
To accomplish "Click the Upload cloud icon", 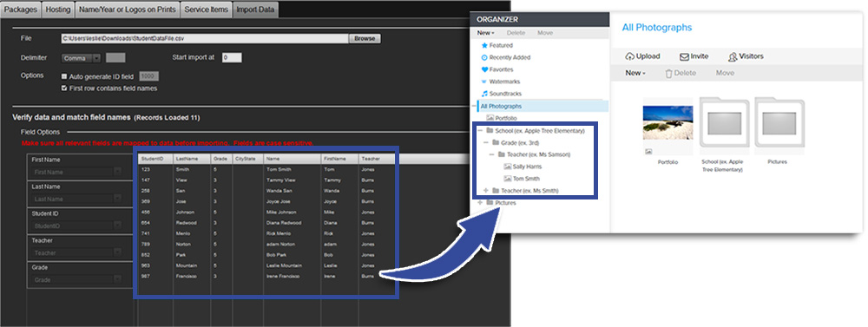I will pos(630,56).
